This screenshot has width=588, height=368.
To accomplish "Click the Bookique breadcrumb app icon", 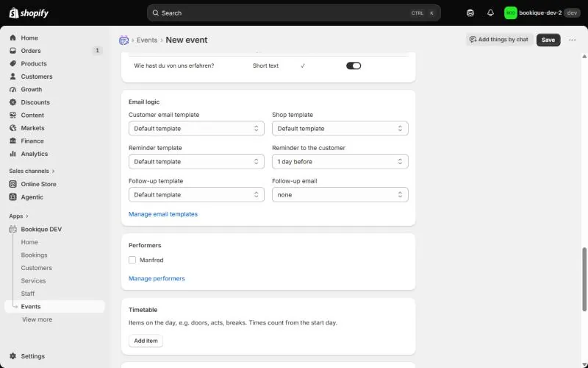I will (123, 40).
